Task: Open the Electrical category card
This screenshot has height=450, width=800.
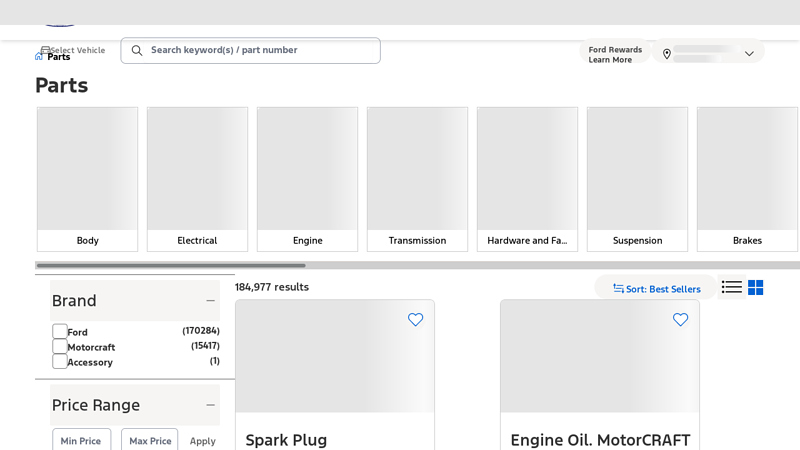Action: (197, 179)
